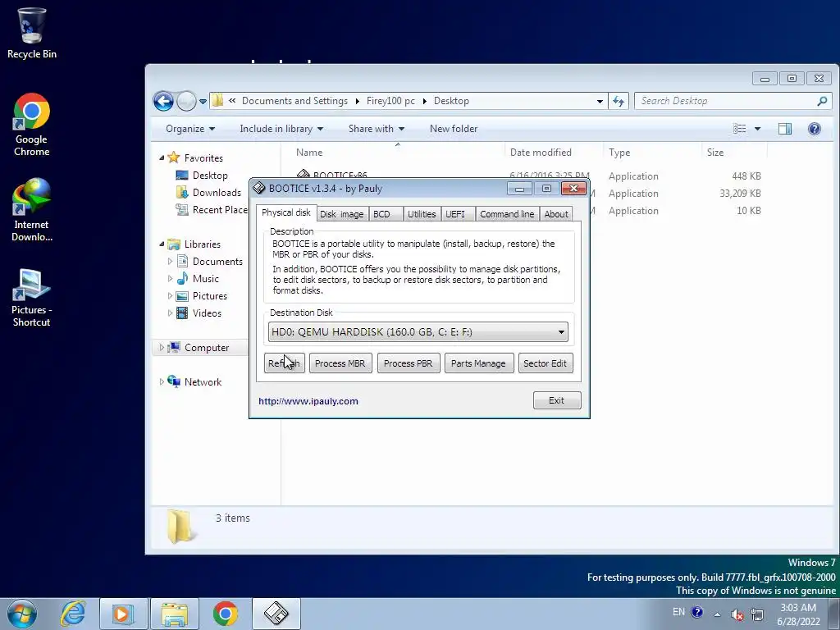Switch to the About tab
This screenshot has height=630, width=840.
point(555,214)
